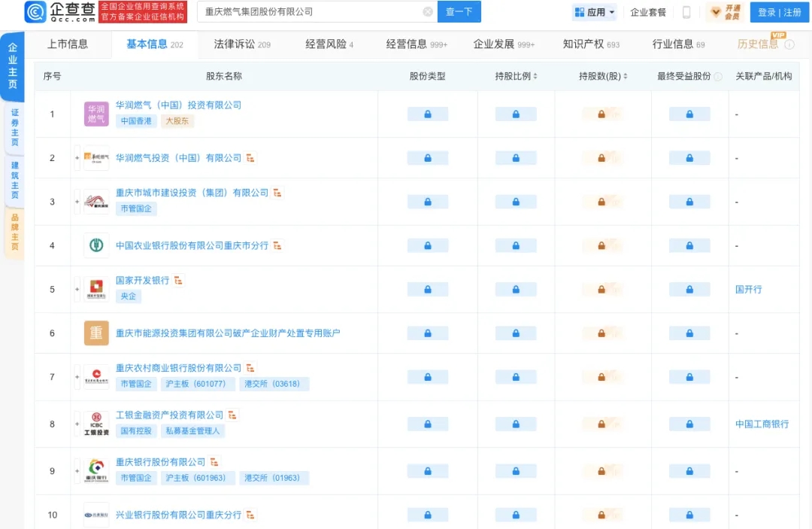Unlock 最终受益股份 lock for 重庆银行

[689, 471]
